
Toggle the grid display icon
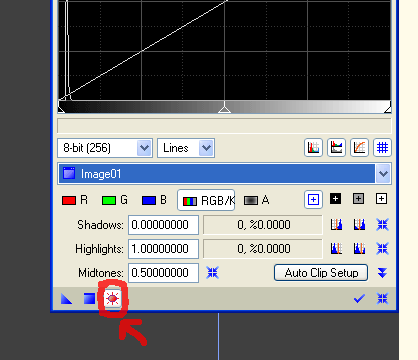tap(382, 147)
